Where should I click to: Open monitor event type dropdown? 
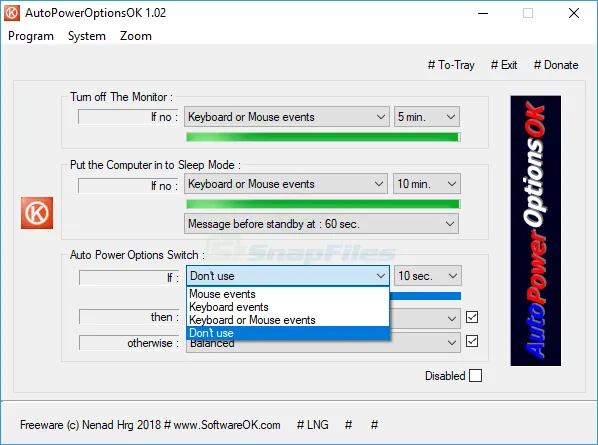click(x=287, y=117)
